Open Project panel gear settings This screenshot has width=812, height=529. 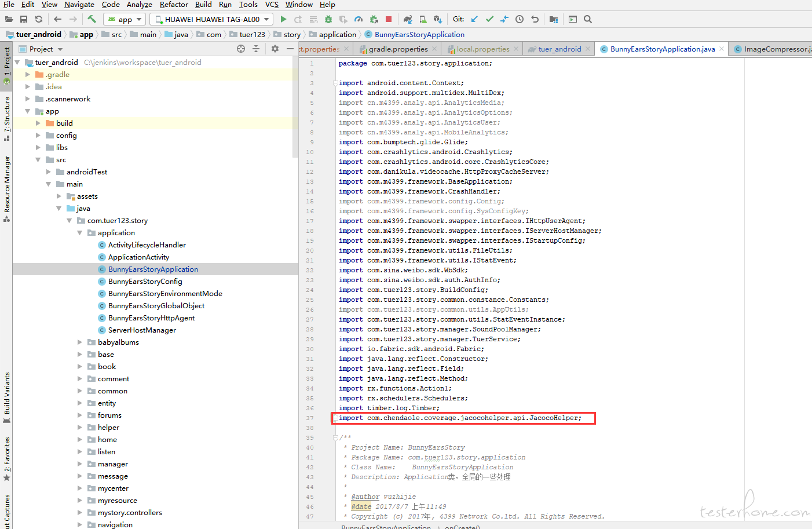coord(275,49)
